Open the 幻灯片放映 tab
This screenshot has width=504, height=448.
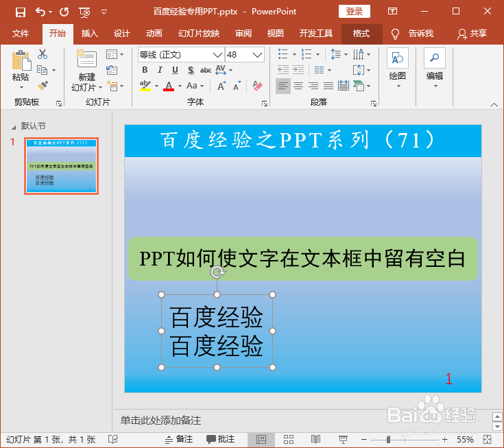(x=199, y=34)
